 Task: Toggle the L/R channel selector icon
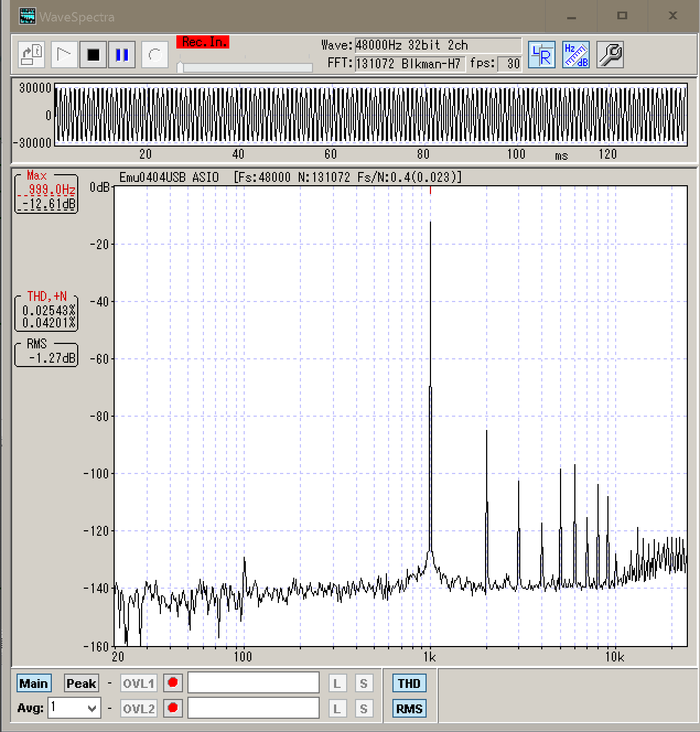point(541,55)
